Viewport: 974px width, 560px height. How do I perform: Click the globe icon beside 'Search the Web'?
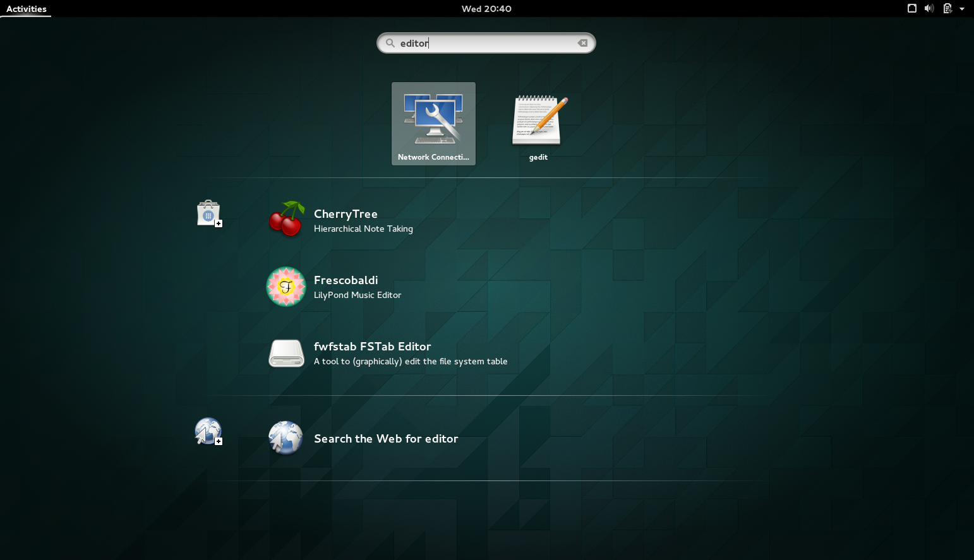point(286,438)
